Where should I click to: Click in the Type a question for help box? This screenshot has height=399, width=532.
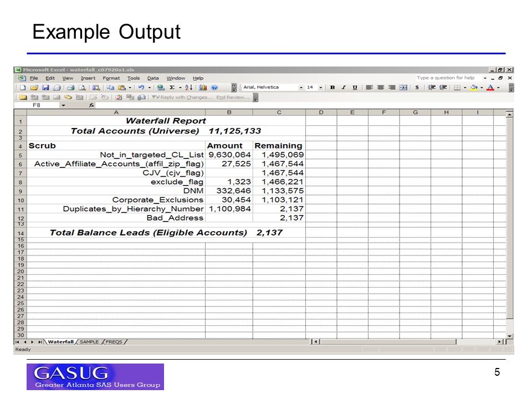pyautogui.click(x=448, y=78)
